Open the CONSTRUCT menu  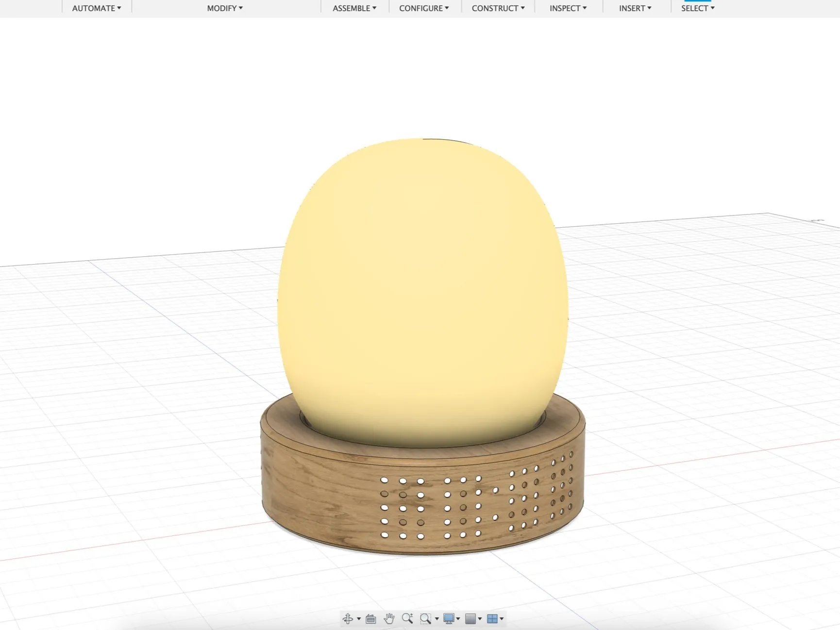coord(498,8)
